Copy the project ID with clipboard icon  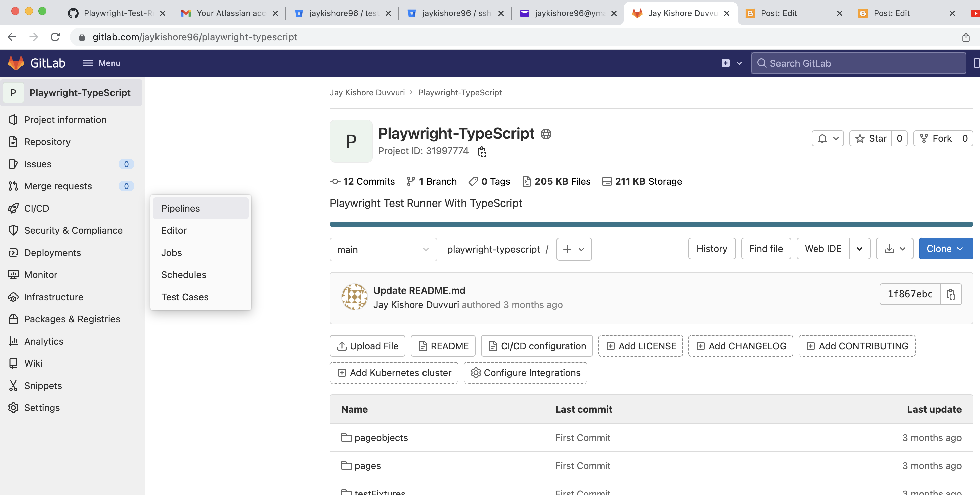482,151
